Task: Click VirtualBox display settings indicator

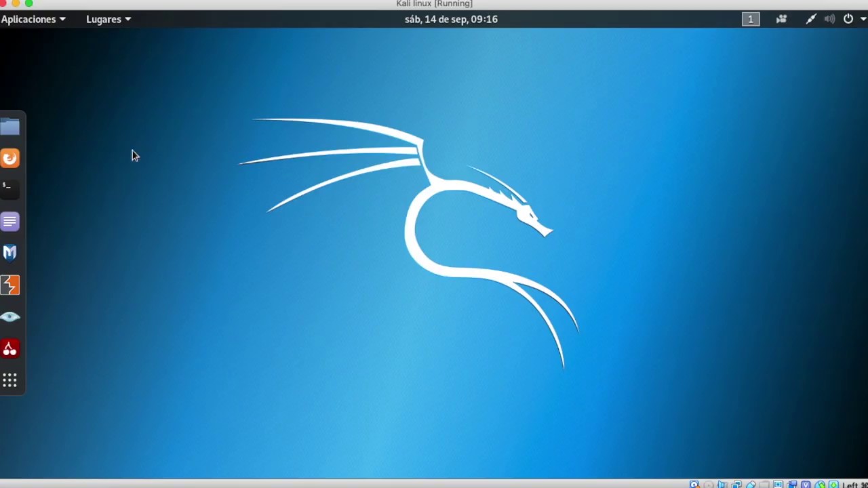Action: click(x=778, y=484)
